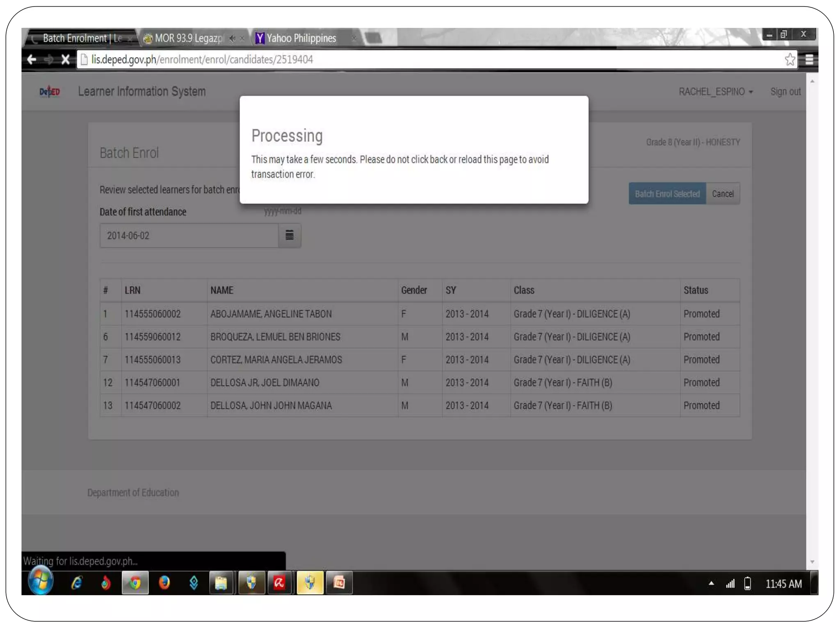Image resolution: width=840 pixels, height=630 pixels.
Task: Expand RACHEL_ESPINO user dropdown
Action: point(716,92)
